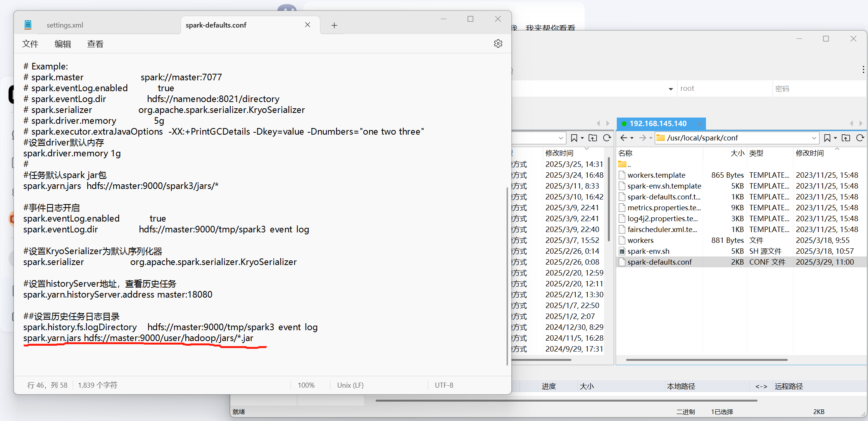
Task: Open Notepad's settings gear
Action: click(x=498, y=43)
